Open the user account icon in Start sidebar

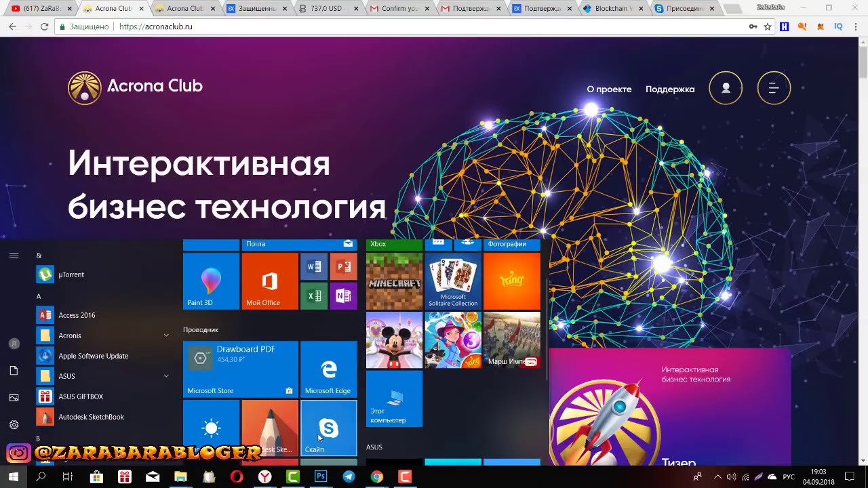point(14,344)
